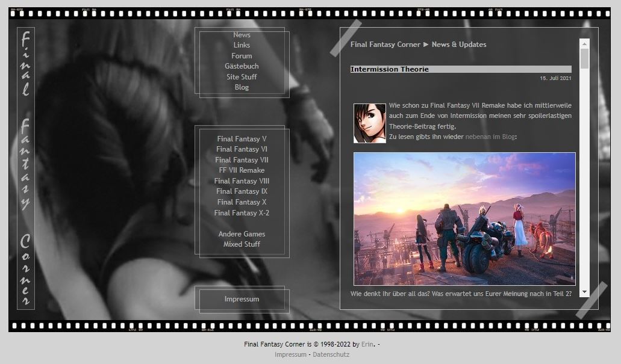Click the vertical Final Fantasy Corner title
621x364 pixels.
[x=26, y=168]
